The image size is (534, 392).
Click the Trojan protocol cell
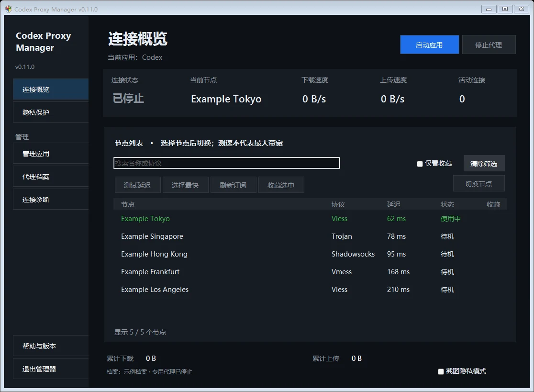(x=342, y=236)
